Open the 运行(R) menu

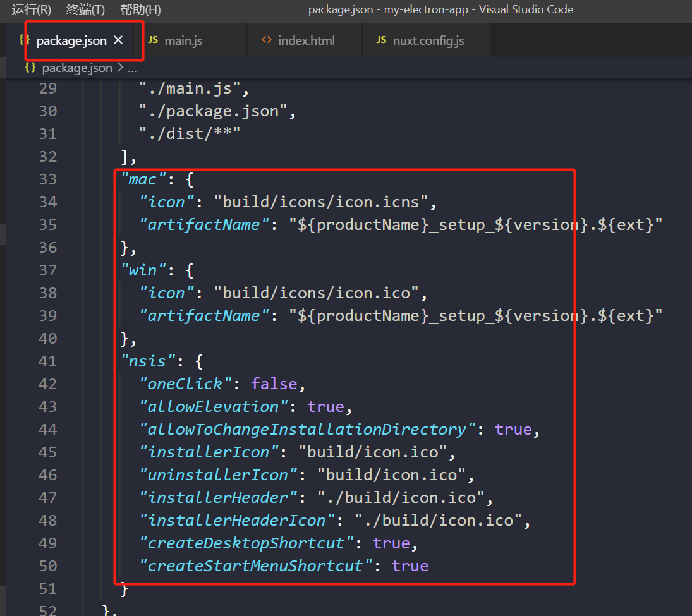click(32, 9)
